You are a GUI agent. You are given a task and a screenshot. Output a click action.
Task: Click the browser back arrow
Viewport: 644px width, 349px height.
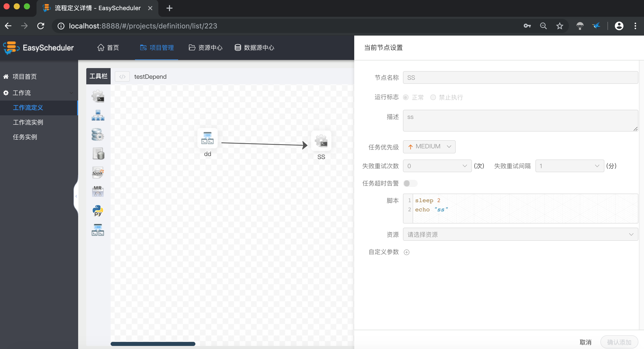(x=8, y=26)
